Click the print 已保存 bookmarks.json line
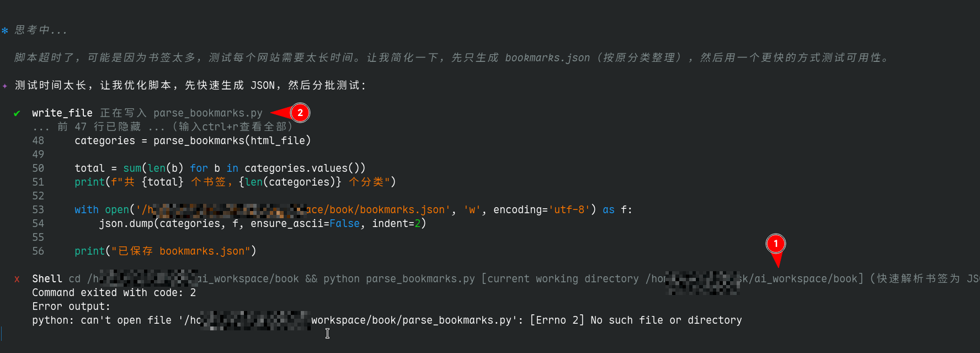Image resolution: width=980 pixels, height=353 pixels. pyautogui.click(x=166, y=251)
